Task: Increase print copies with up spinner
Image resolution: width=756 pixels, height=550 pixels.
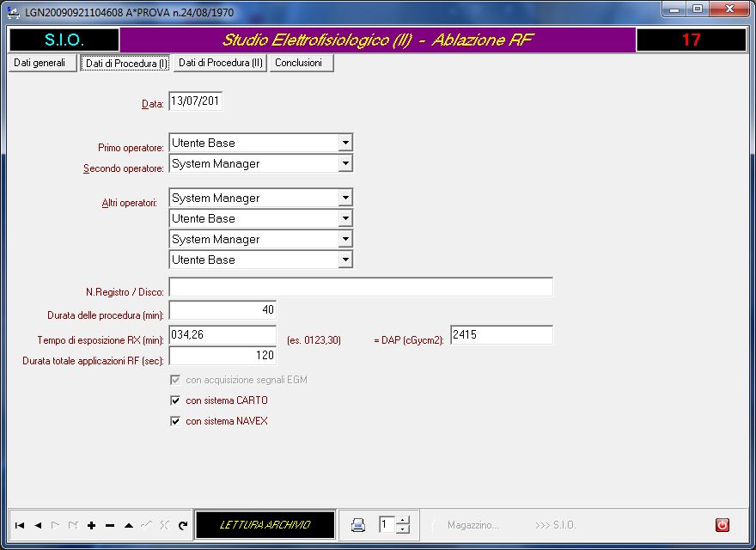Action: (403, 520)
